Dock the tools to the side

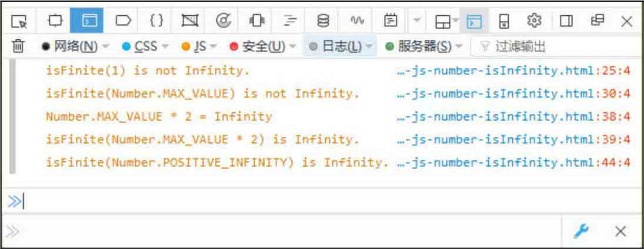pos(566,21)
